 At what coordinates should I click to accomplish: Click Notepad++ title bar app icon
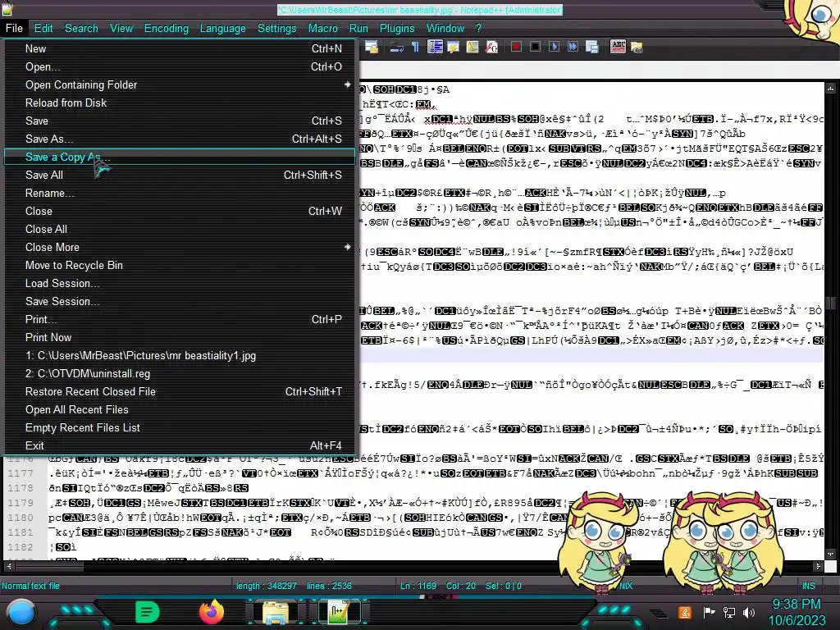7,9
